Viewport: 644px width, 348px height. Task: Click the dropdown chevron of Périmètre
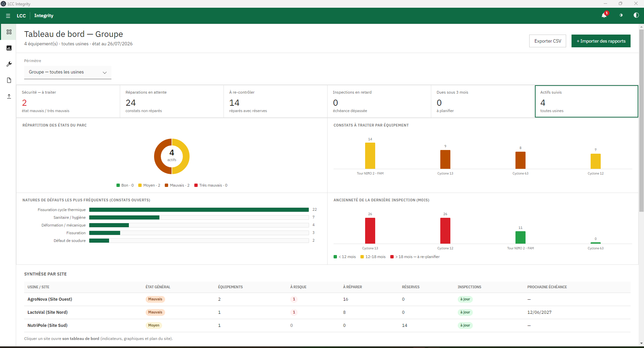pos(105,72)
